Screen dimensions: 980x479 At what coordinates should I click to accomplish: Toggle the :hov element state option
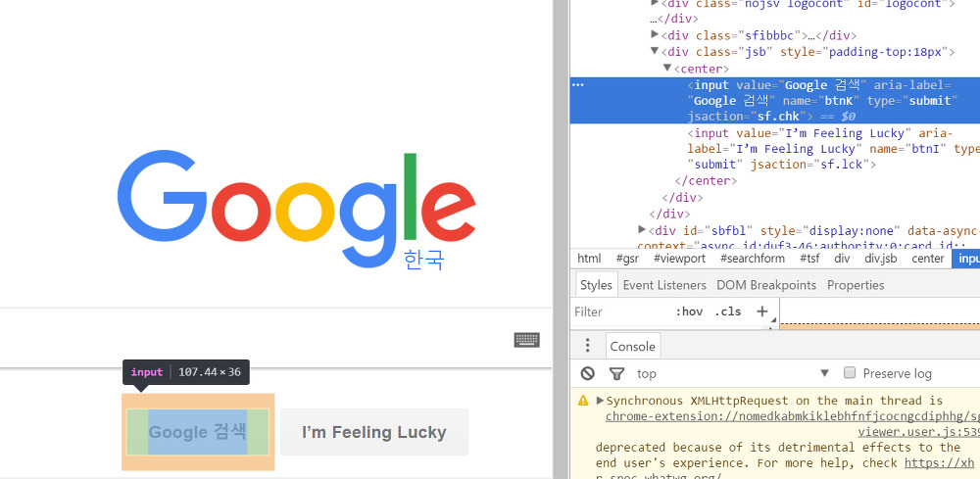click(689, 311)
